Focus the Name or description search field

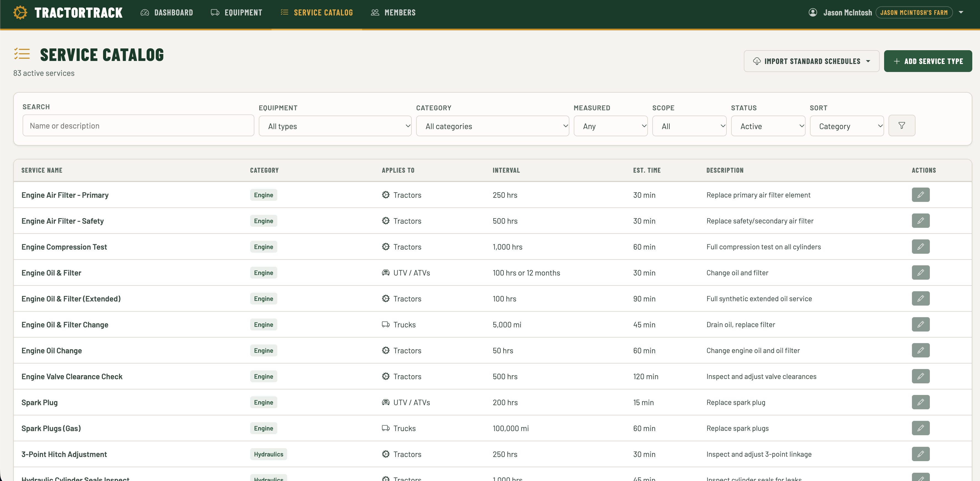(x=138, y=125)
